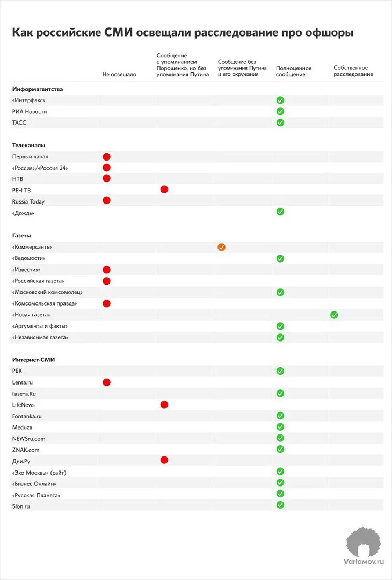Click the red dot in the Дни.Ру row
Image resolution: width=392 pixels, height=580 pixels.
click(164, 460)
